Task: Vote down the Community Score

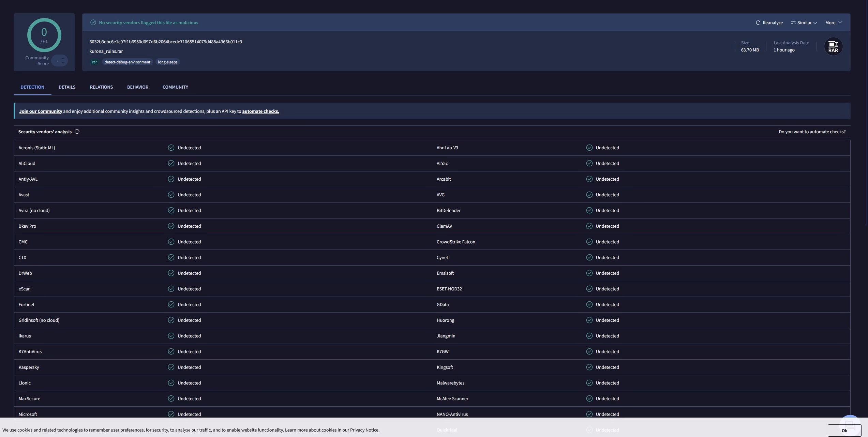Action: point(63,63)
